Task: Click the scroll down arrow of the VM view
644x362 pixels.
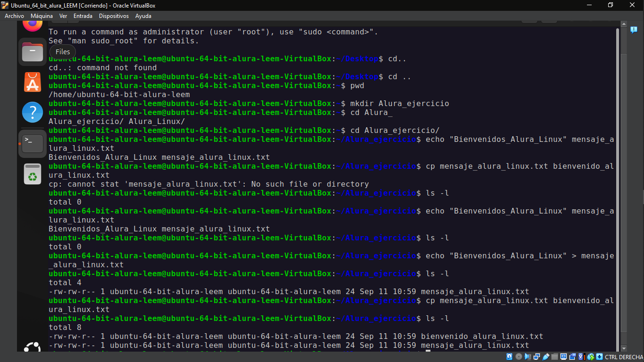Action: click(623, 348)
